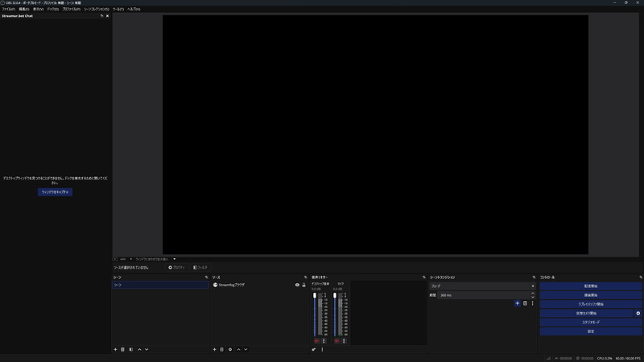644x362 pixels.
Task: Click the capture window button in chat dock
Action: tap(55, 192)
